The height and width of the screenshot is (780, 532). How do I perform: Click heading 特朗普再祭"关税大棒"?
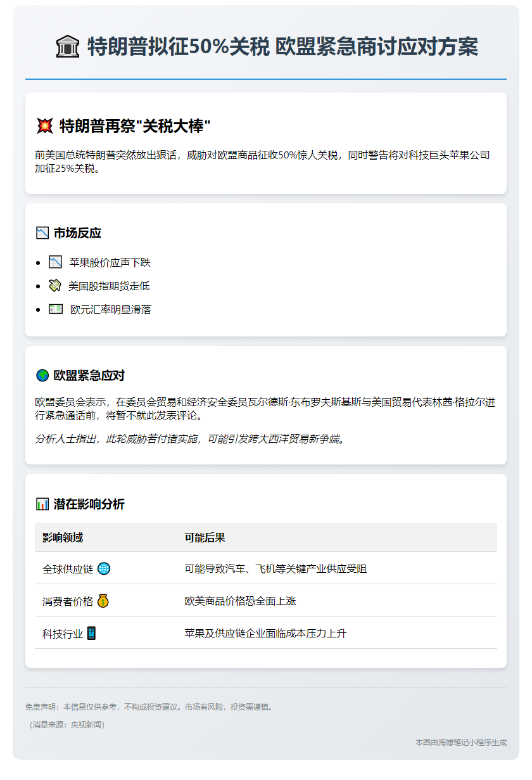[135, 126]
